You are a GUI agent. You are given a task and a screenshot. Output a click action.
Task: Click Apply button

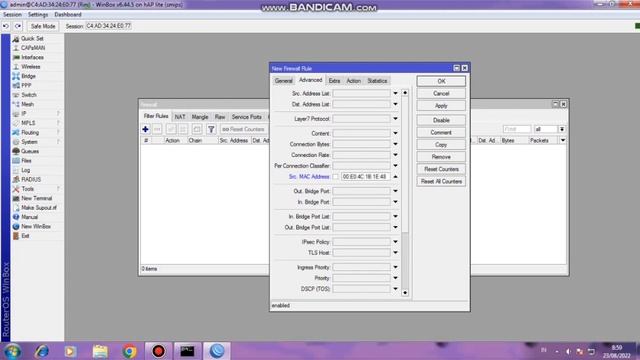pos(441,106)
